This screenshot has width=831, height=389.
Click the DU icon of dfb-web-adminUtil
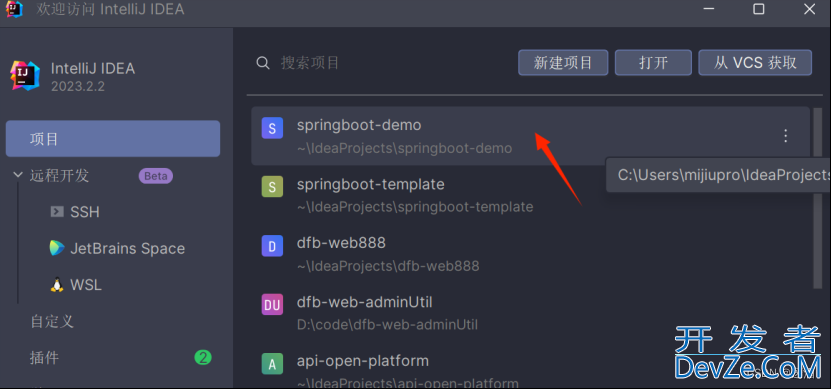[272, 305]
